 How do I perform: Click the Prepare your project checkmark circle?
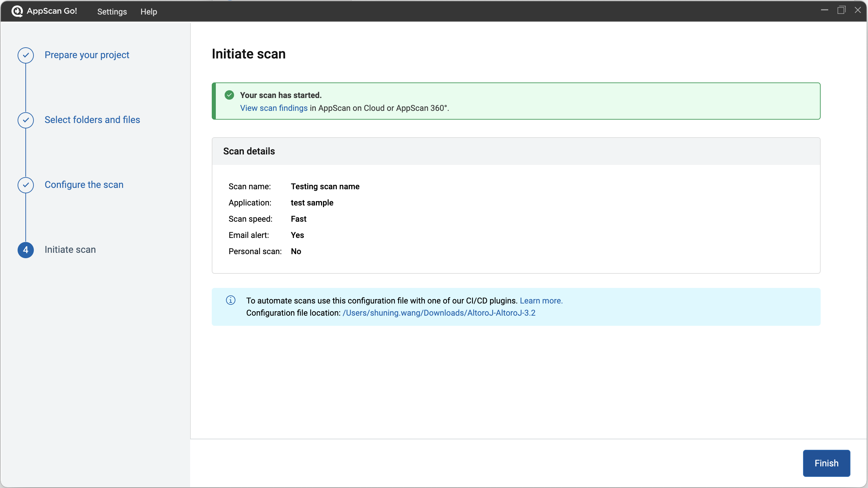[x=26, y=55]
